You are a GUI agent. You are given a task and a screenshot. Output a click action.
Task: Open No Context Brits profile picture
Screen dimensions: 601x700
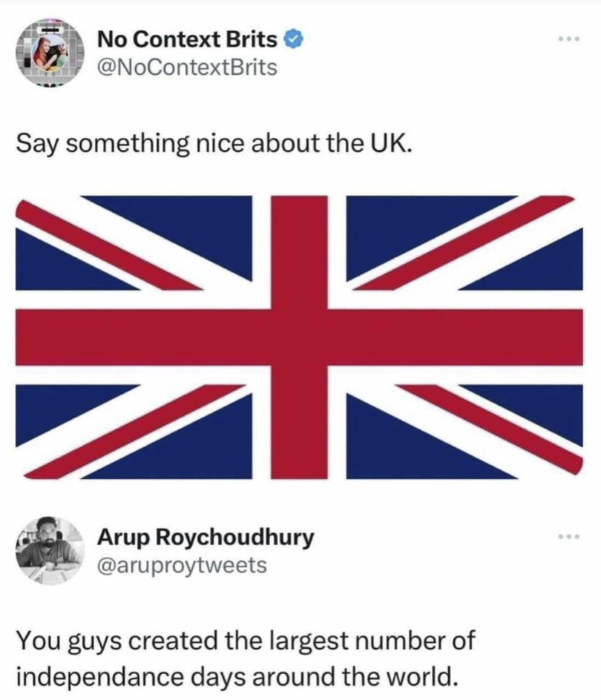[x=47, y=51]
